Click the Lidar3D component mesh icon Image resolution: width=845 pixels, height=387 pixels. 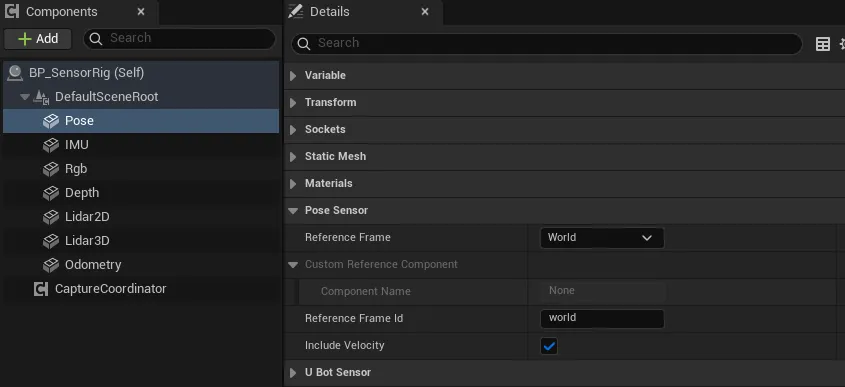tap(51, 241)
